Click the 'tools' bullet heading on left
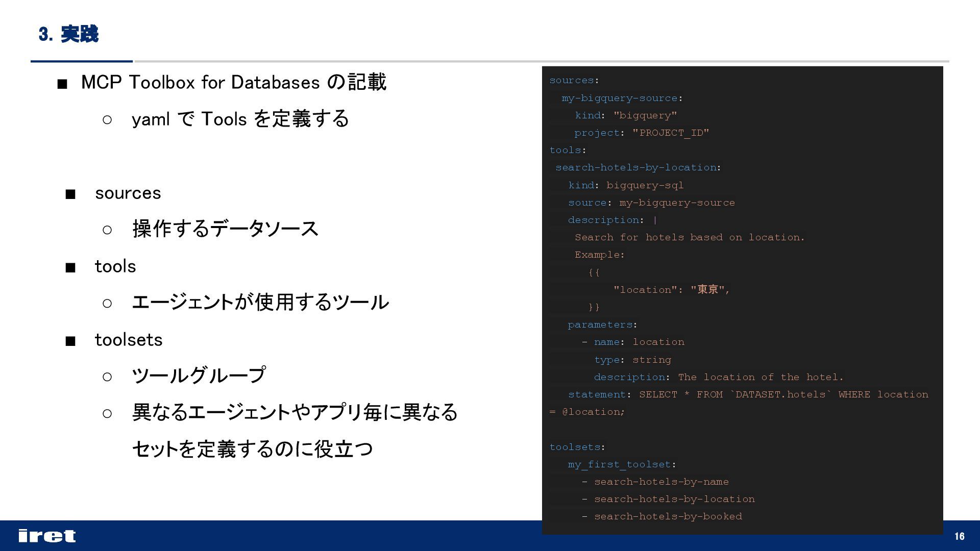This screenshot has width=980, height=551. pyautogui.click(x=115, y=266)
